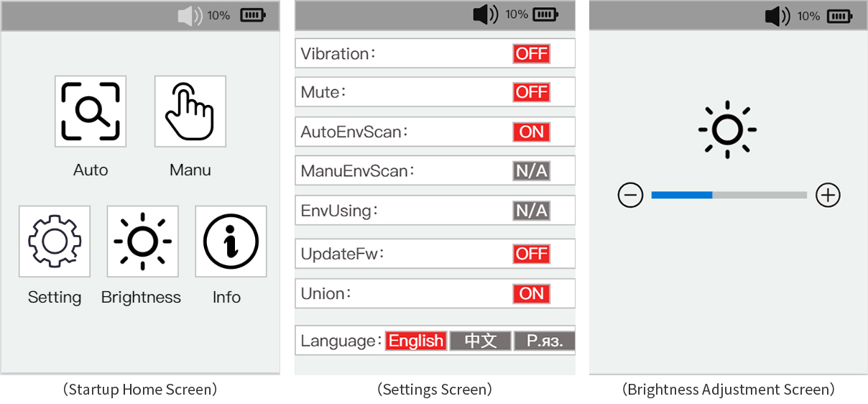Image resolution: width=868 pixels, height=404 pixels.
Task: Open the Info icon
Action: (x=231, y=242)
